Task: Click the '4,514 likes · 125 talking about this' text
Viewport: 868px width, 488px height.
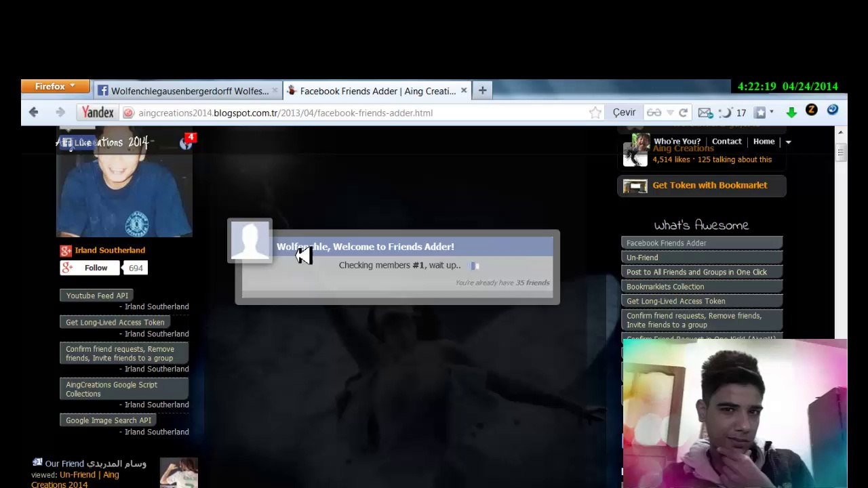Action: click(x=712, y=160)
